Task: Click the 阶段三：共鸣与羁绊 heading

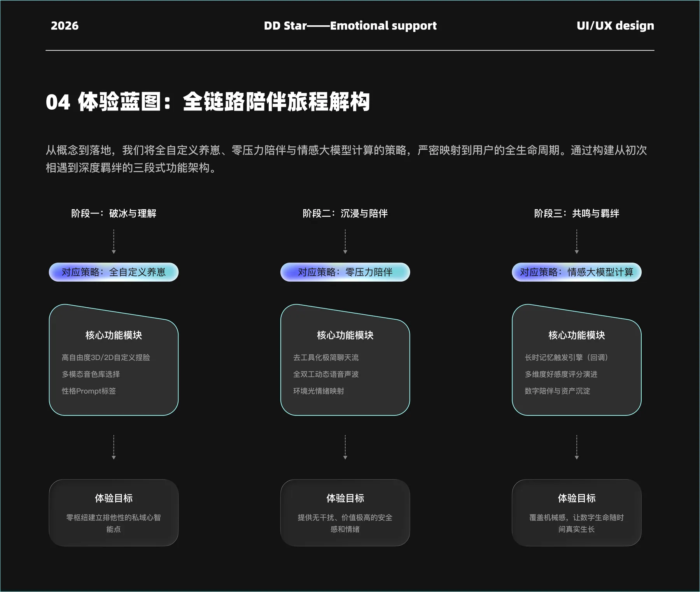Action: (577, 213)
